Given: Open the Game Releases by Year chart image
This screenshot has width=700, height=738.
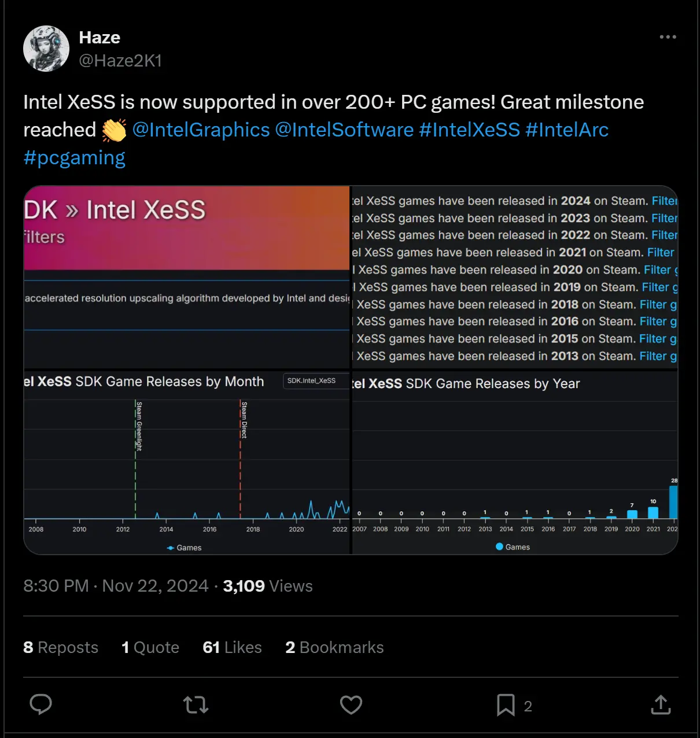Looking at the screenshot, I should pyautogui.click(x=514, y=463).
